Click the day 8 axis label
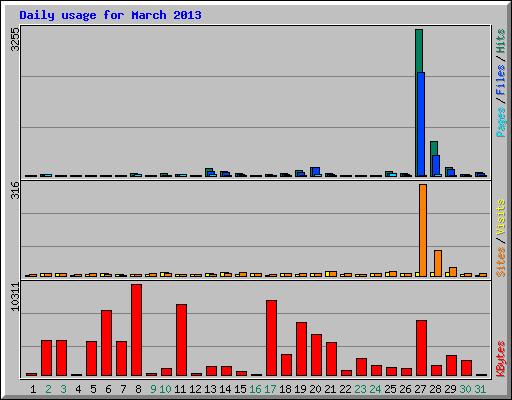The width and height of the screenshot is (512, 400). point(138,389)
